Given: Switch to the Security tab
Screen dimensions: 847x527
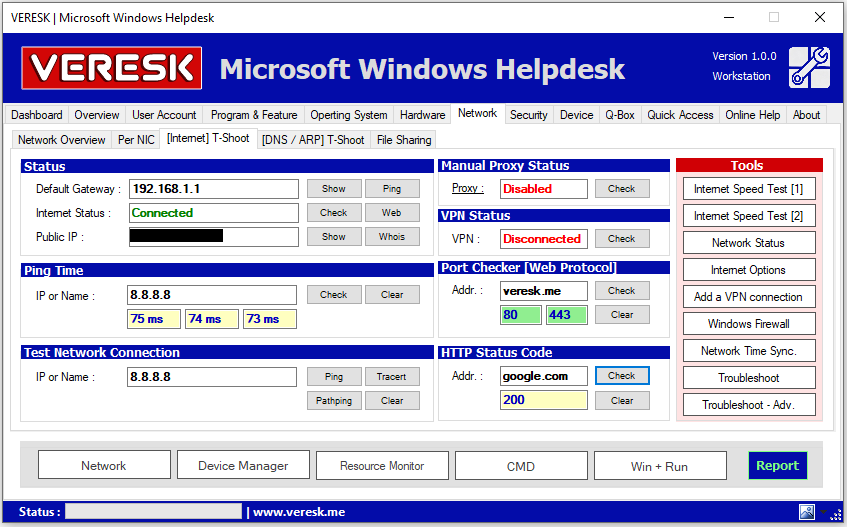Looking at the screenshot, I should (x=528, y=115).
